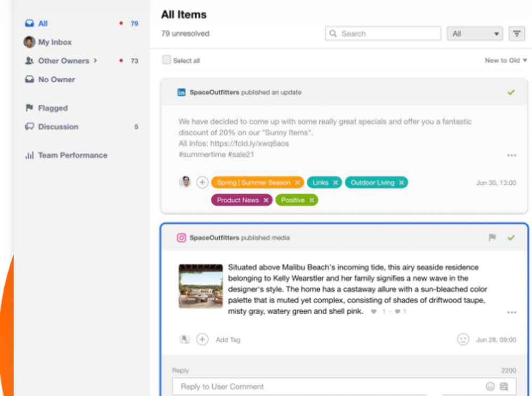Assign an owner to the Instagram post

pyautogui.click(x=185, y=339)
